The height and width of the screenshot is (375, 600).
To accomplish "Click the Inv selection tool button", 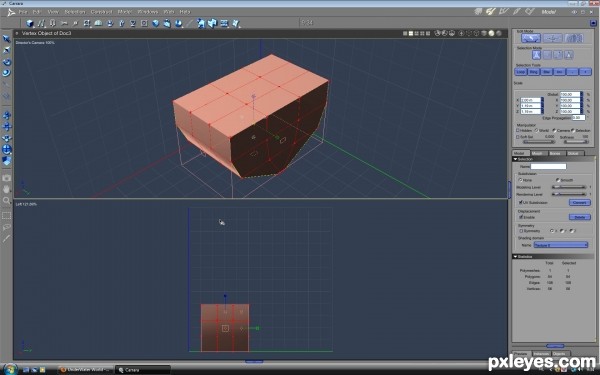I will (x=559, y=72).
